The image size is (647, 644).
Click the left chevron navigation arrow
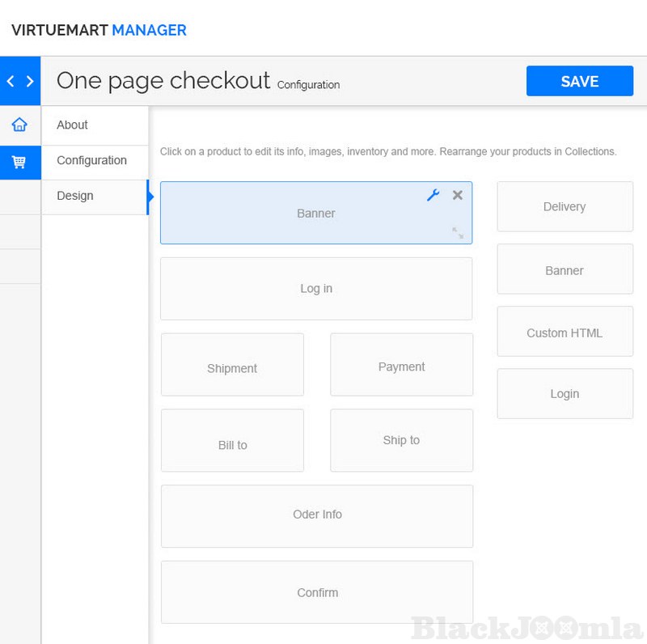click(11, 81)
